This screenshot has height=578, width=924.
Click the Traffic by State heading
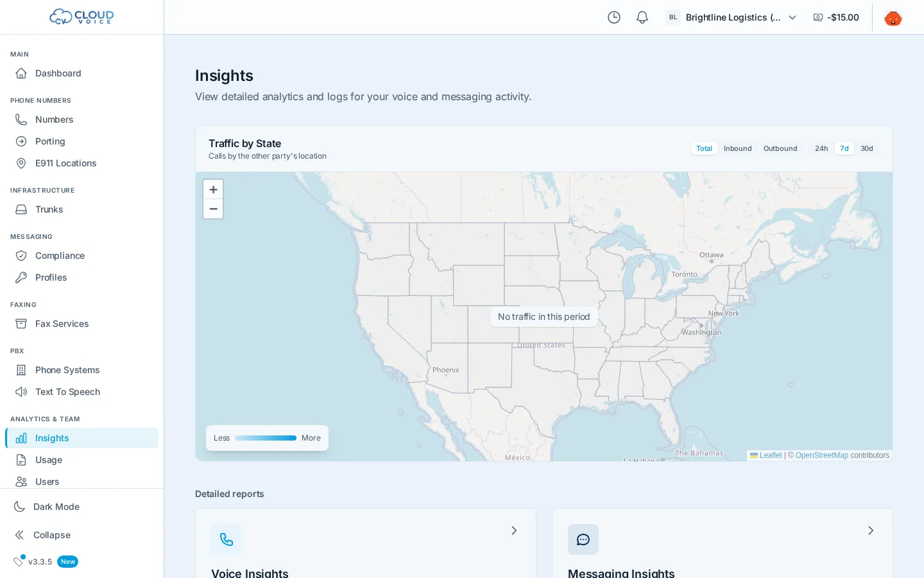pos(244,143)
